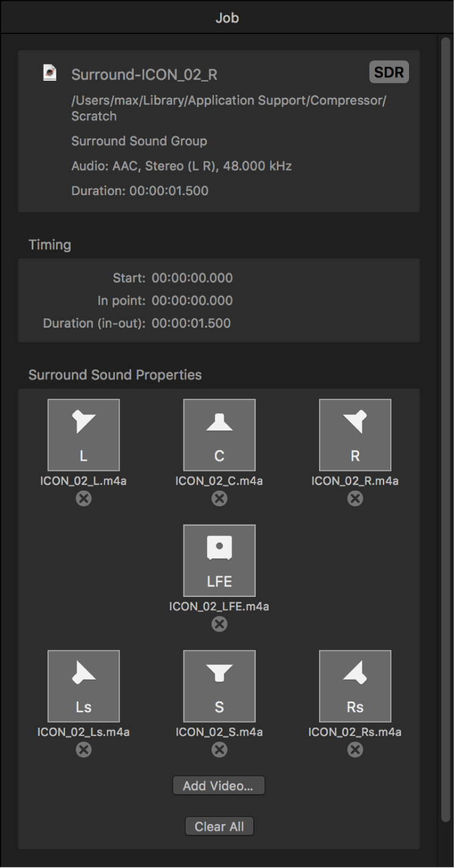The height and width of the screenshot is (868, 454).
Task: Remove the ICON_02_L.m4a channel assignment
Action: [83, 498]
